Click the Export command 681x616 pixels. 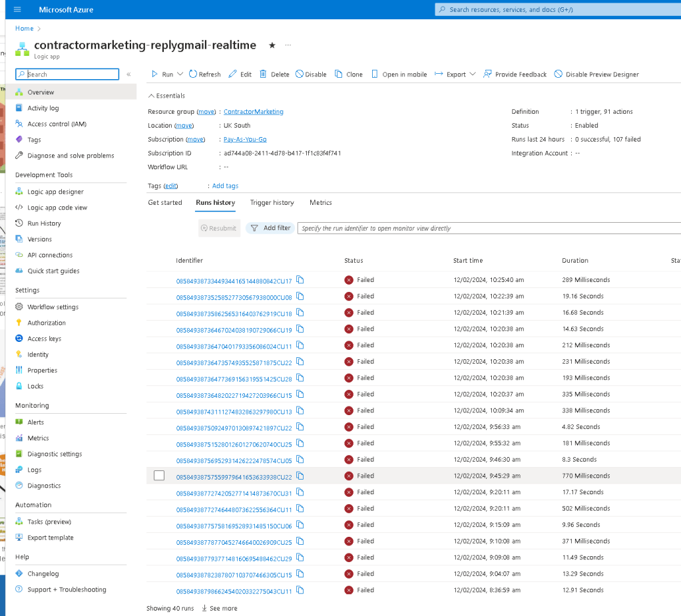[451, 75]
